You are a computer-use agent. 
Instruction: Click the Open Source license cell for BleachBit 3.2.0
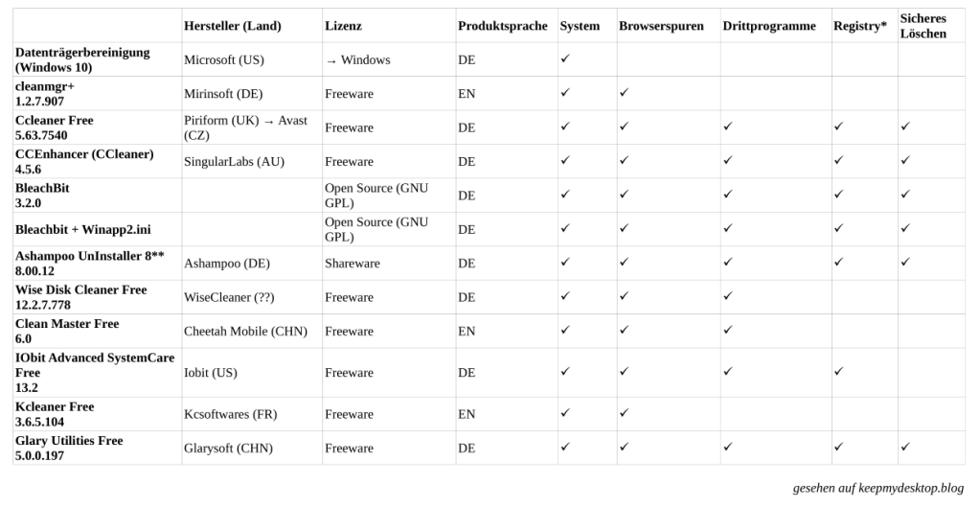(376, 195)
